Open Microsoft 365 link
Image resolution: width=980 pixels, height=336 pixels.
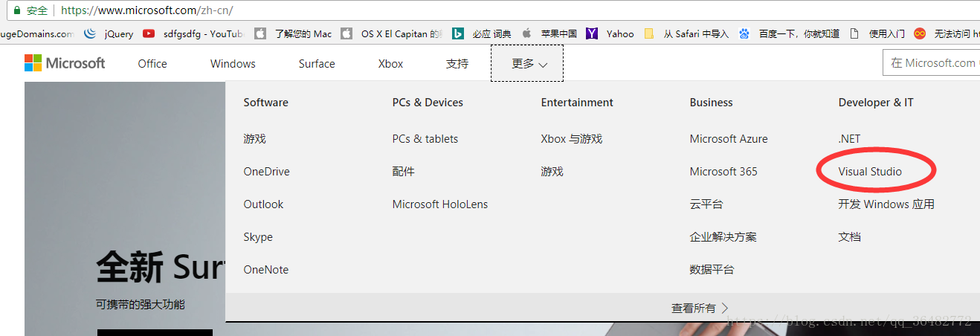(x=723, y=172)
